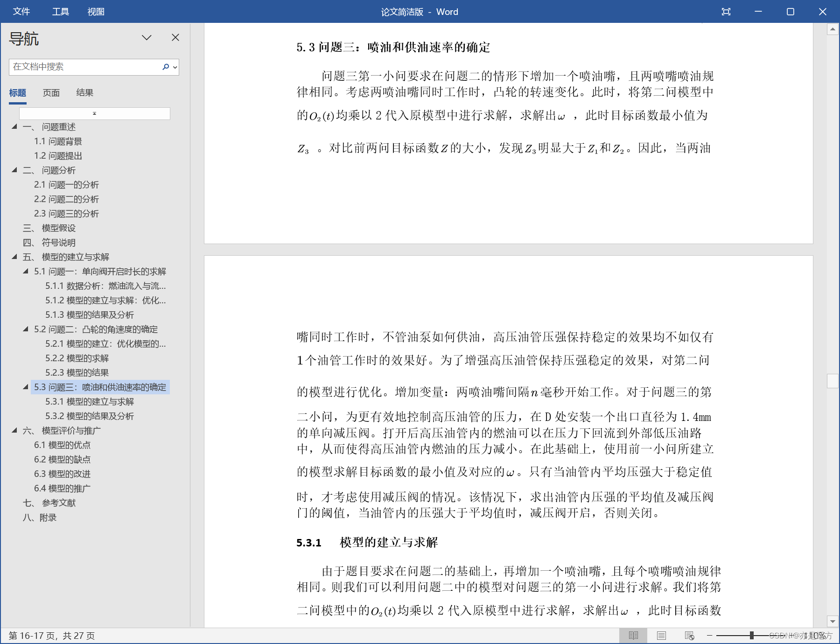Switch to the 页面 tab
Screen dimensions: 840x644
[x=51, y=93]
